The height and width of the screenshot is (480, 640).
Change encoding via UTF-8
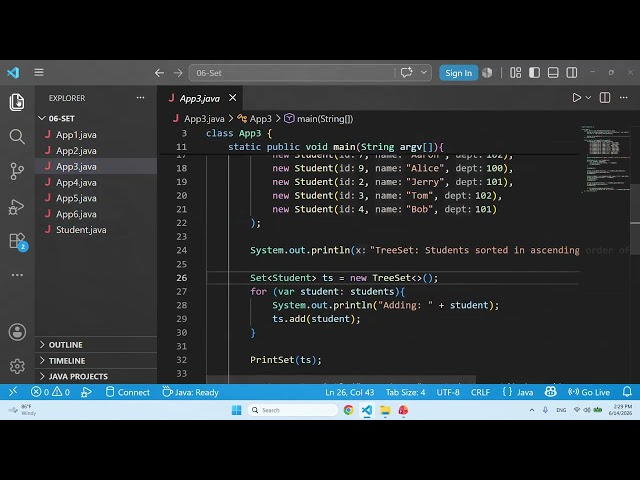[x=448, y=392]
